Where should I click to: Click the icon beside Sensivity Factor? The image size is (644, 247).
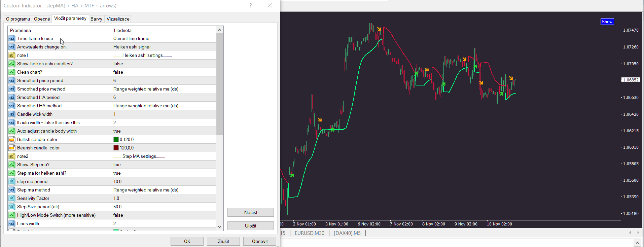[12, 198]
